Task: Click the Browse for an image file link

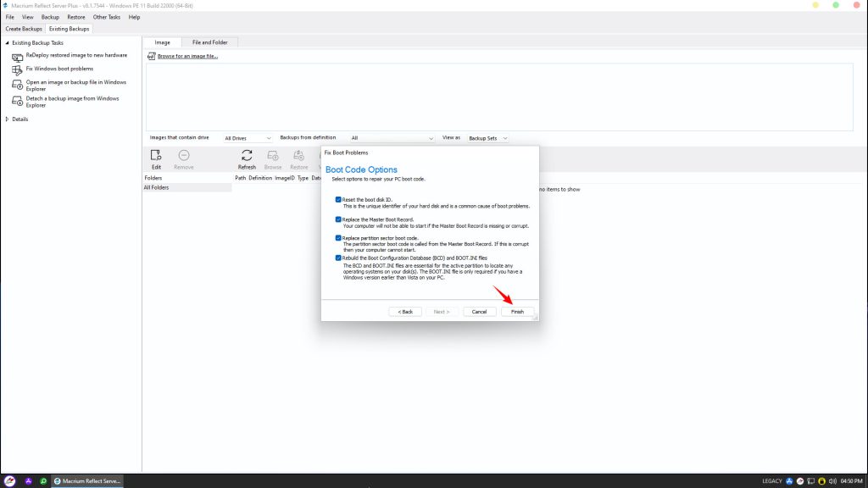Action: 187,57
